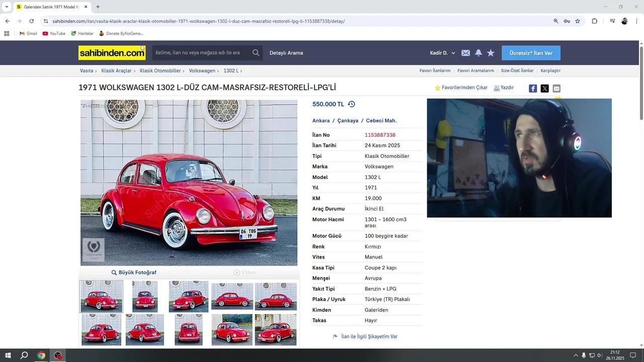Image resolution: width=644 pixels, height=362 pixels.
Task: Open Favori İlanlarım
Action: point(435,71)
